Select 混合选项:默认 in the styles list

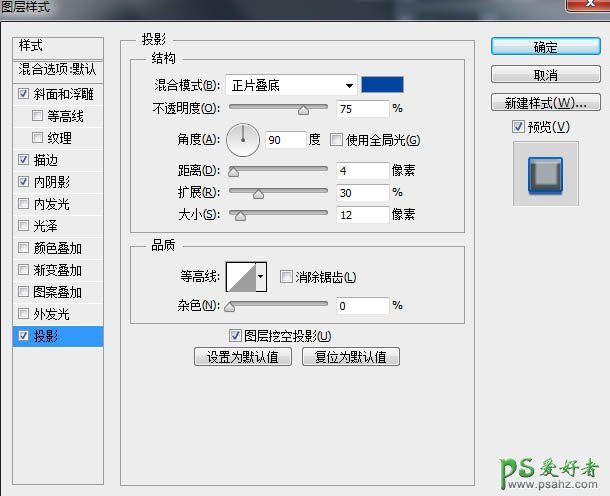click(x=58, y=70)
